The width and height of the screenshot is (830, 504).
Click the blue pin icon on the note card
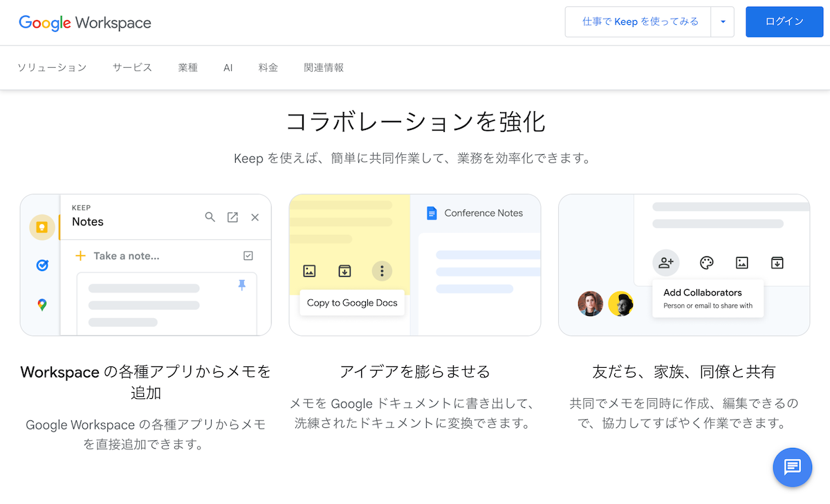pos(241,285)
